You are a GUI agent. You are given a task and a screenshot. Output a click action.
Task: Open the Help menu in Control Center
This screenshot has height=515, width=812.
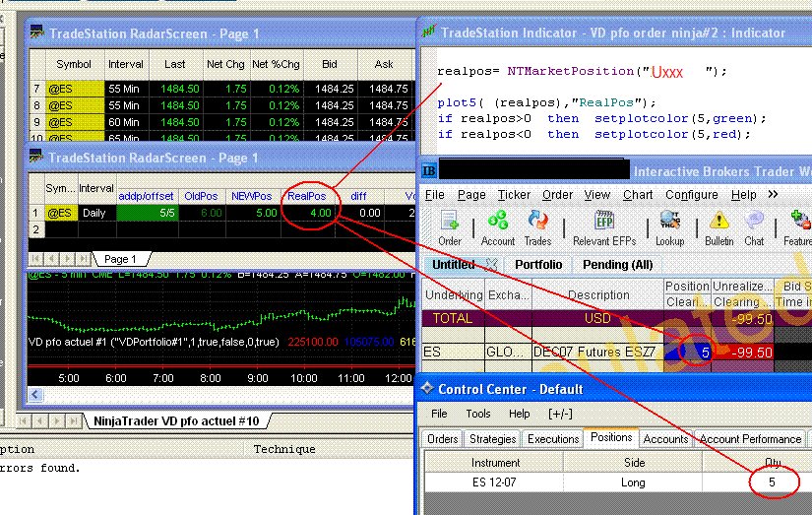519,414
